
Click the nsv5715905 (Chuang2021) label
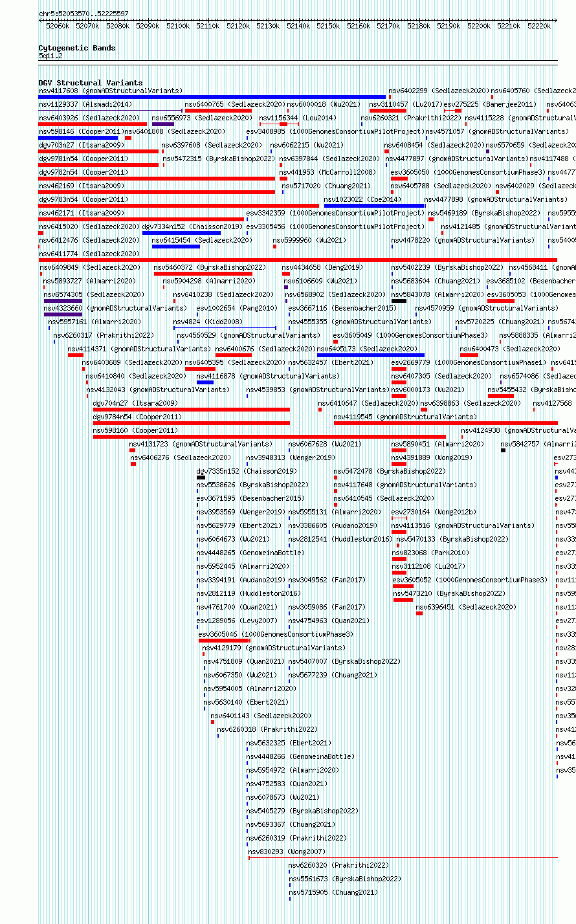click(333, 892)
